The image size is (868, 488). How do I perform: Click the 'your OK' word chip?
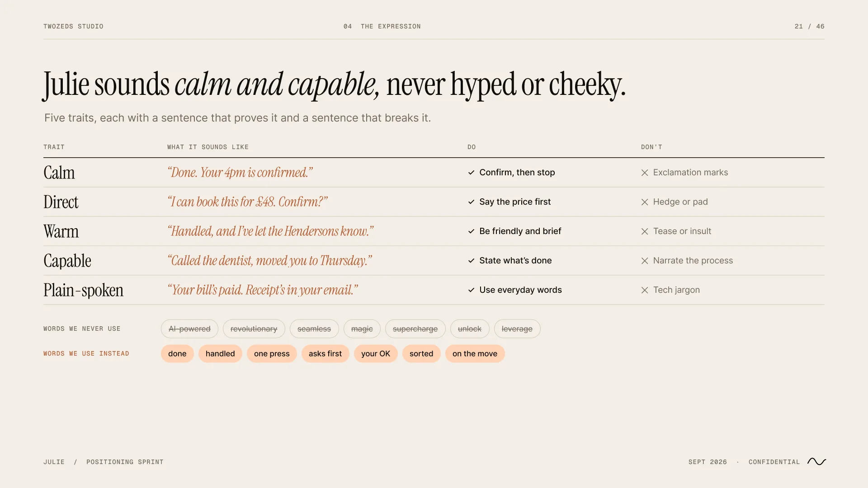pos(376,354)
